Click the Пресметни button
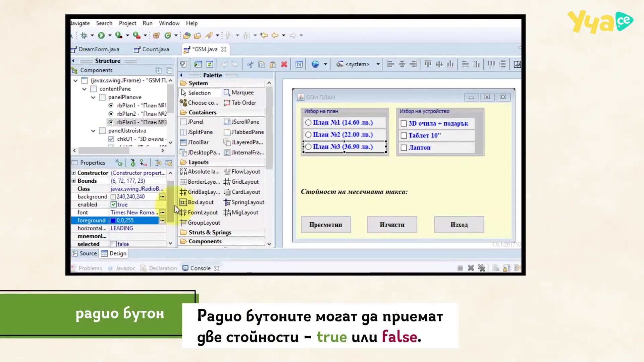The width and height of the screenshot is (644, 362). pos(326,225)
